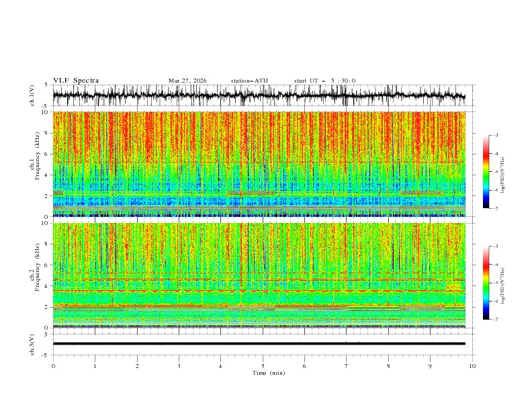Image resolution: width=532 pixels, height=411 pixels.
Task: Click the 'station=ATH' label
Action: [249, 81]
